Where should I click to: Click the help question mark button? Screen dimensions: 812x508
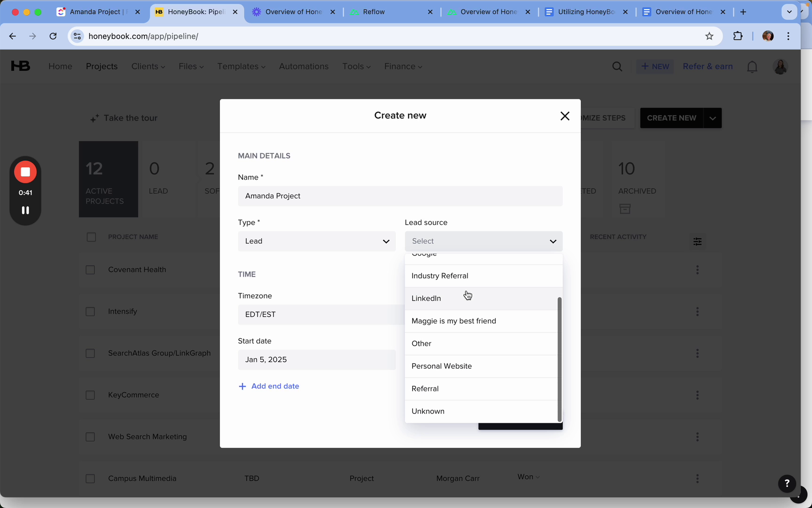787,483
